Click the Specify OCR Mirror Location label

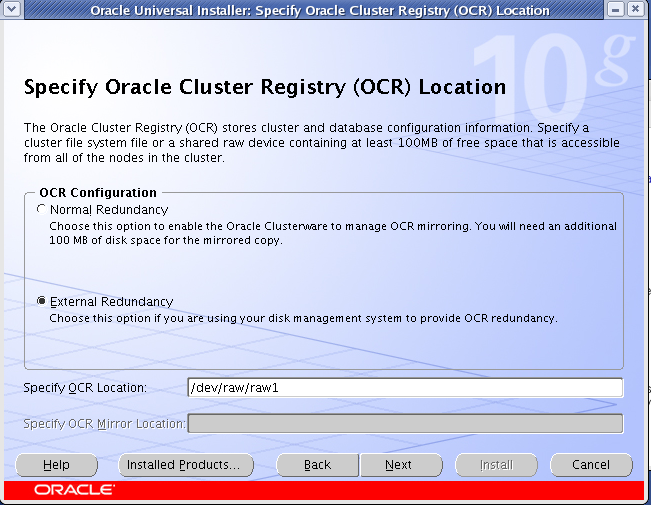[x=104, y=424]
